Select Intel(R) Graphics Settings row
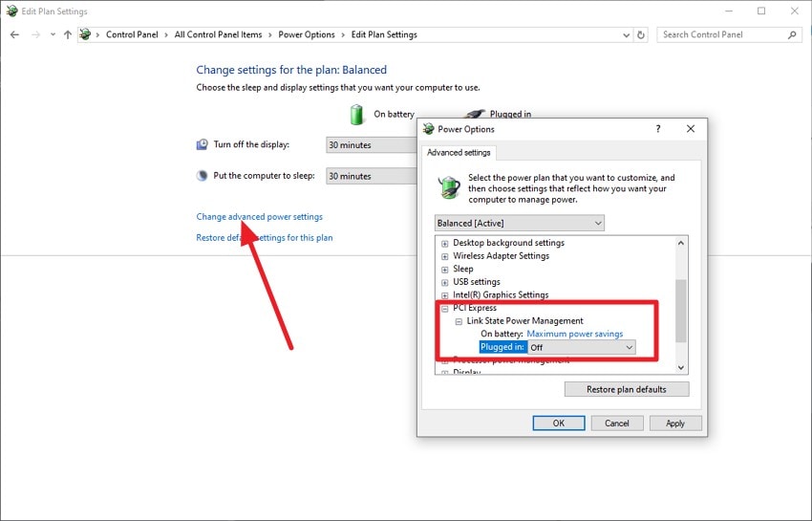 point(501,294)
